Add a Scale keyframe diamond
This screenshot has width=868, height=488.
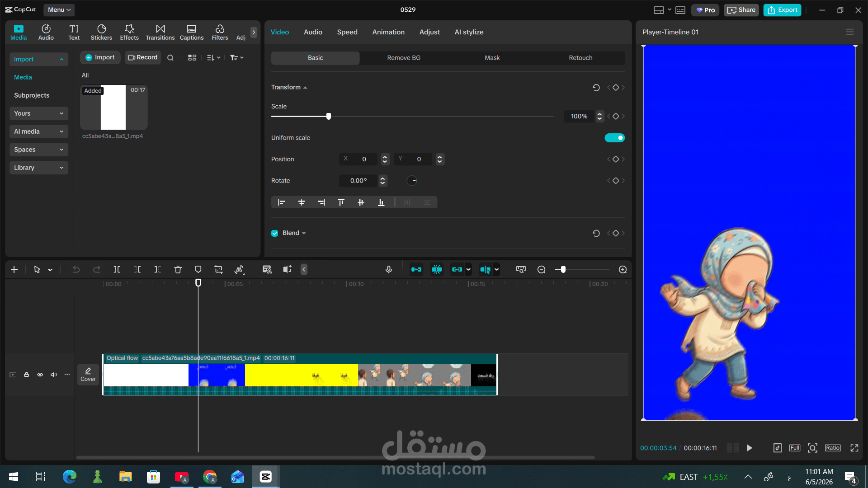tap(616, 117)
